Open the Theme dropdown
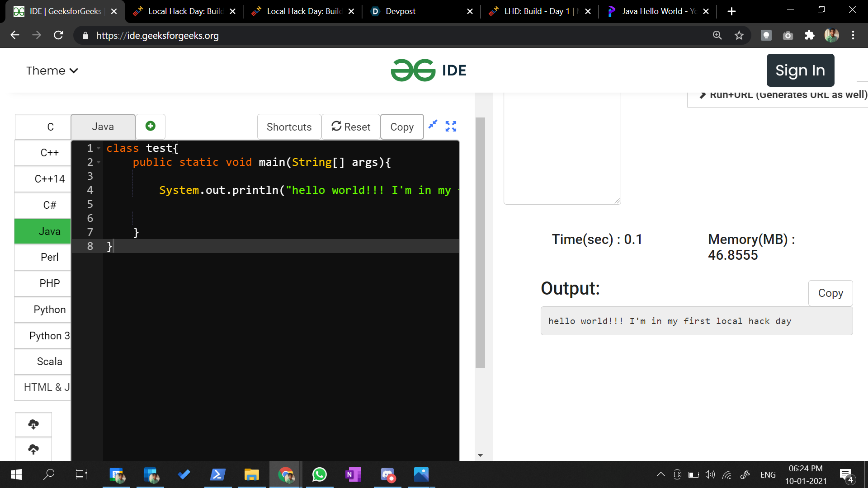The image size is (868, 488). 52,70
